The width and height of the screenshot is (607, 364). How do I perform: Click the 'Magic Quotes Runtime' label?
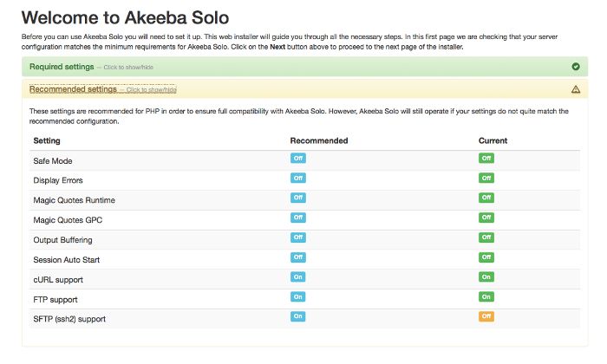click(x=74, y=200)
